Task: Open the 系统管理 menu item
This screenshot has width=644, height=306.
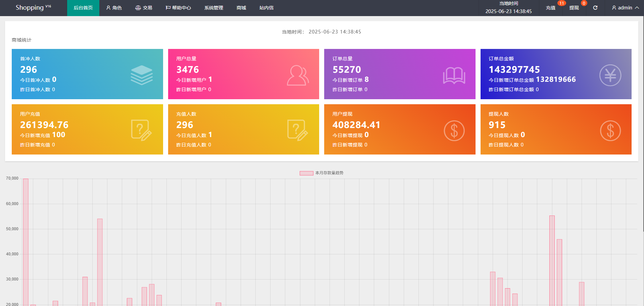Action: (x=213, y=8)
